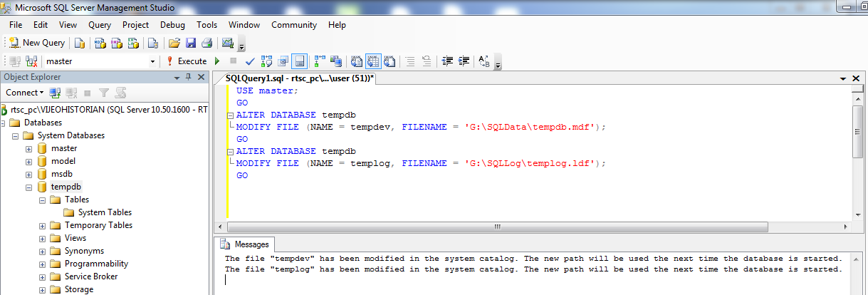The width and height of the screenshot is (868, 295).
Task: Save the query with the floppy icon
Action: point(191,43)
